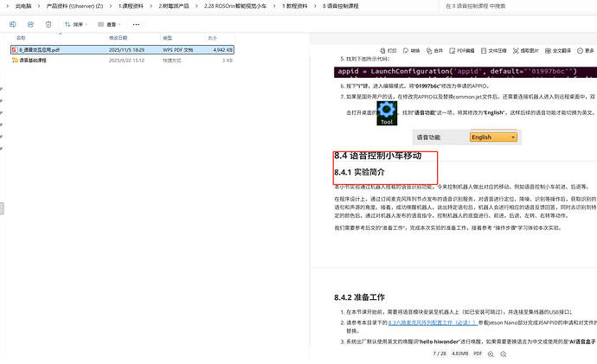Viewport: 597px width, 364px height.
Task: Navigate to 1.课程资料 breadcrumb
Action: click(131, 6)
